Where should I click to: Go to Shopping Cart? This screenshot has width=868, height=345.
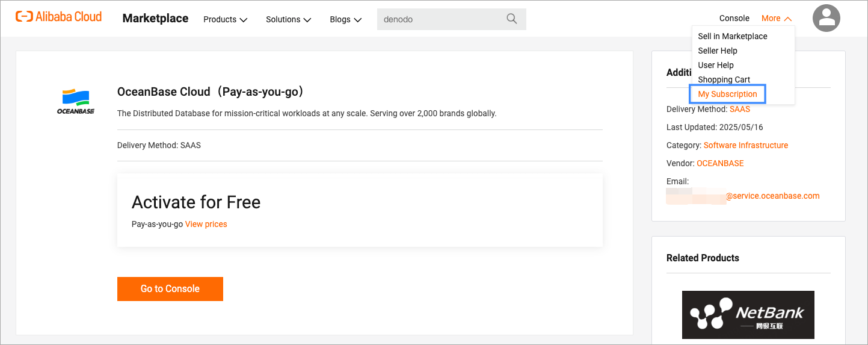coord(724,79)
